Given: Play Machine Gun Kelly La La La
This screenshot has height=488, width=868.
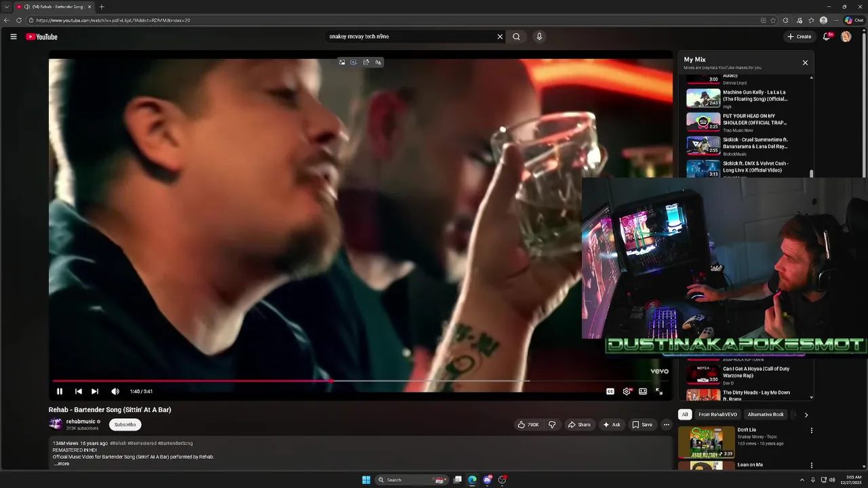Looking at the screenshot, I should (x=737, y=98).
